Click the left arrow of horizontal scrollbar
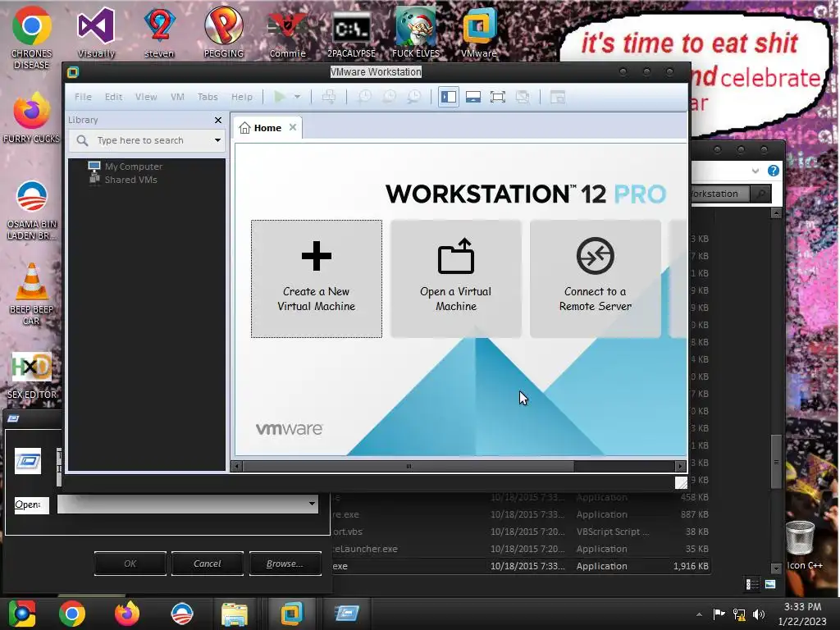Viewport: 840px width, 630px height. 237,466
